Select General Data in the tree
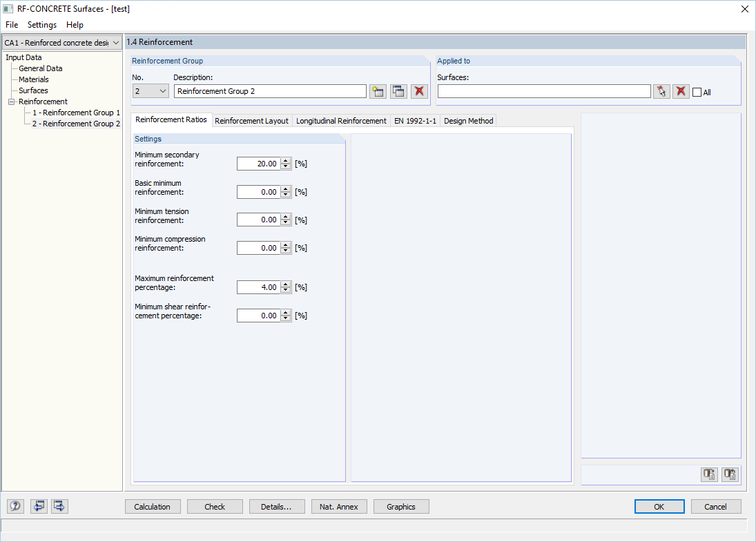This screenshot has width=756, height=542. click(41, 68)
